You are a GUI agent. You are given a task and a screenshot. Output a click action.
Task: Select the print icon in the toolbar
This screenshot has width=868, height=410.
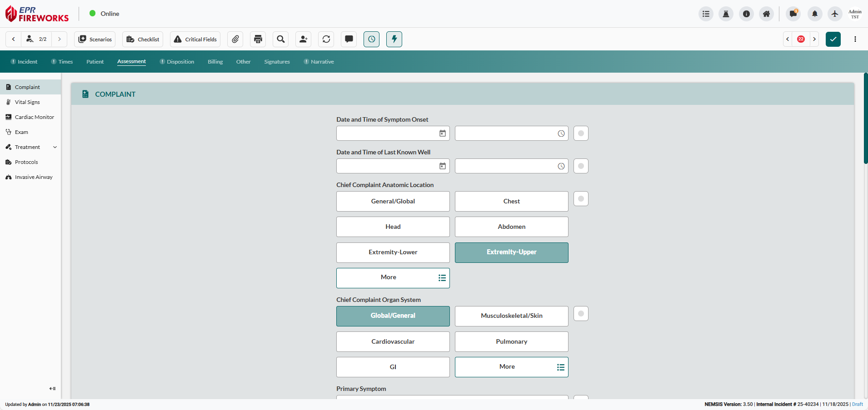(x=258, y=39)
